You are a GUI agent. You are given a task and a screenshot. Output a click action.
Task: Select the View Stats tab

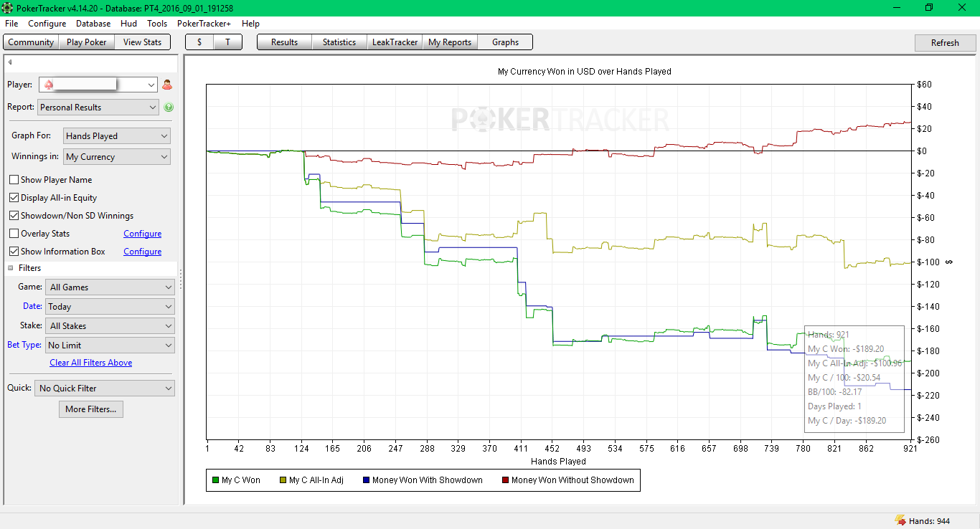142,42
